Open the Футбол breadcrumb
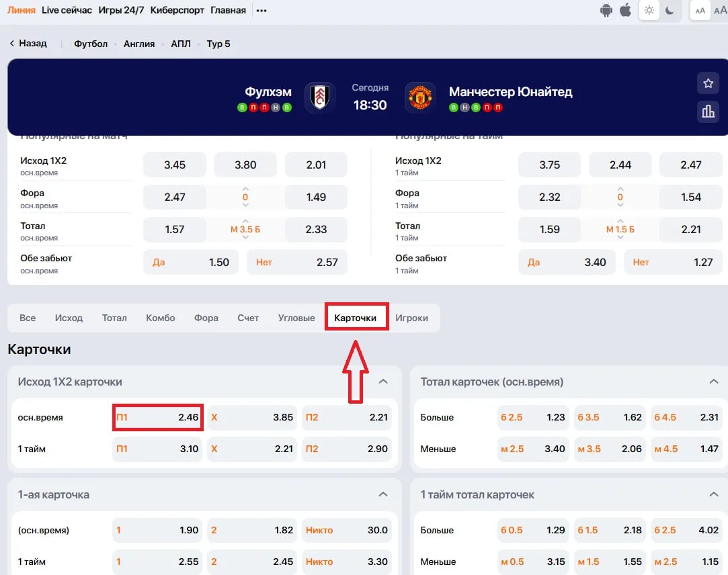This screenshot has width=728, height=575. (91, 44)
